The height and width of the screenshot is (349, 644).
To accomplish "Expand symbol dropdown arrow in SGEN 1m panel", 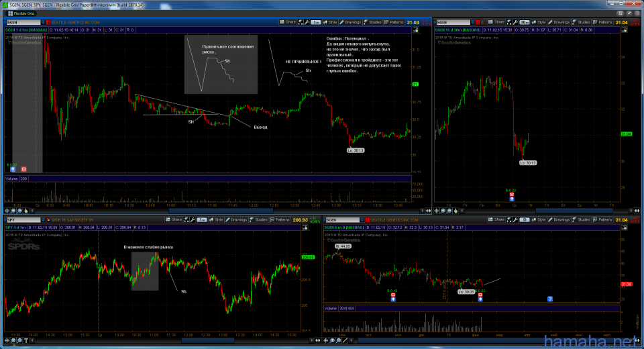I will (43, 22).
